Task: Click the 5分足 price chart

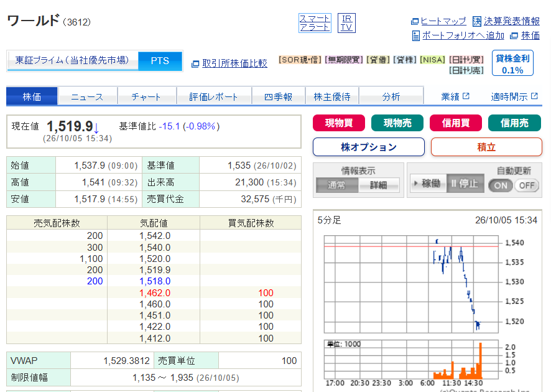Action: pos(411,284)
